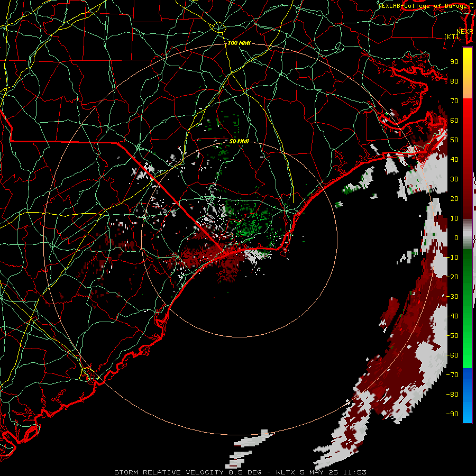Click the -20 label on velocity scale
The width and height of the screenshot is (476, 476).
tap(452, 277)
